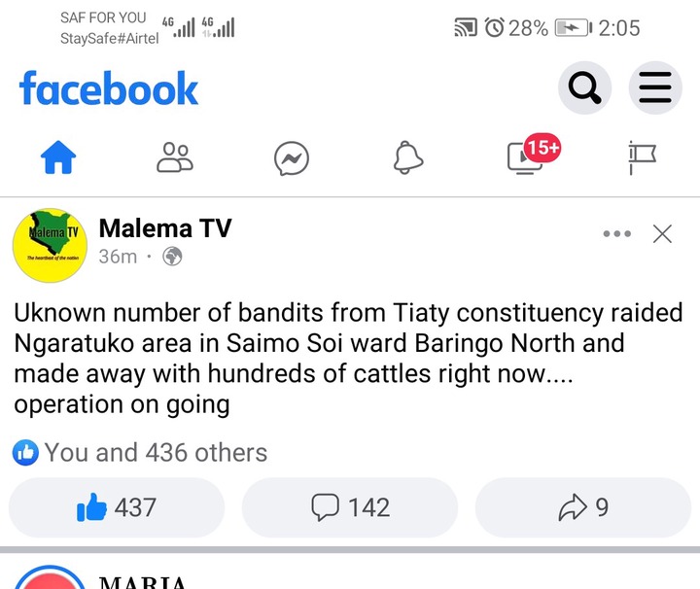Screen dimensions: 700x589
Task: Toggle Like on the post
Action: click(x=117, y=507)
